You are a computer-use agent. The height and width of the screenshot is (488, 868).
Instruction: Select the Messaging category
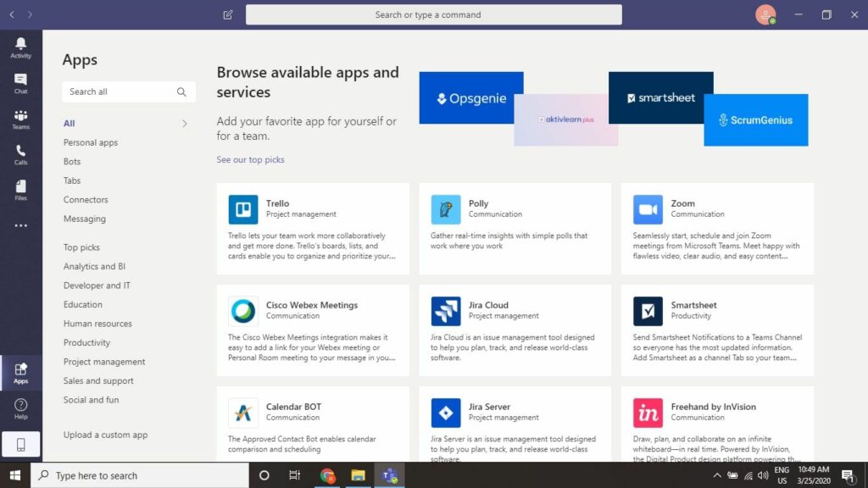(x=85, y=219)
